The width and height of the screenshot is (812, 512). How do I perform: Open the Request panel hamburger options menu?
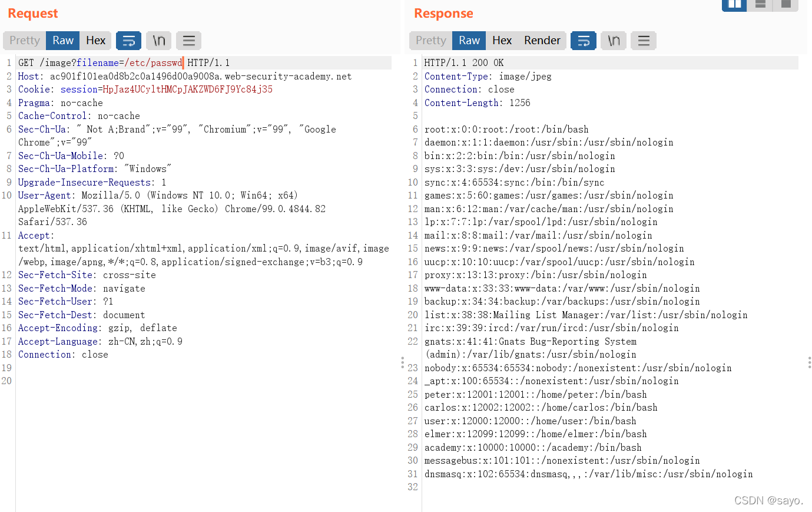click(x=188, y=40)
